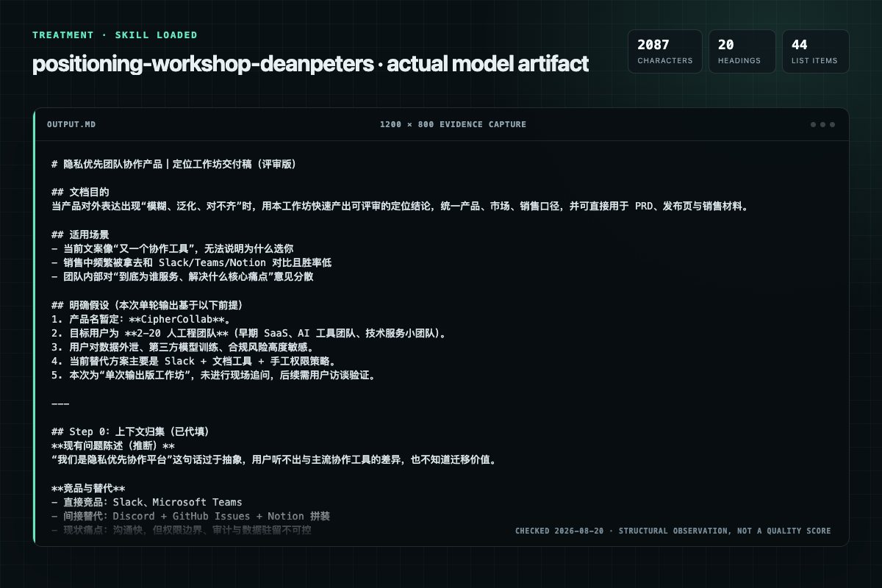Click the 'TREATMENT · SKILL LOADED' label

115,35
